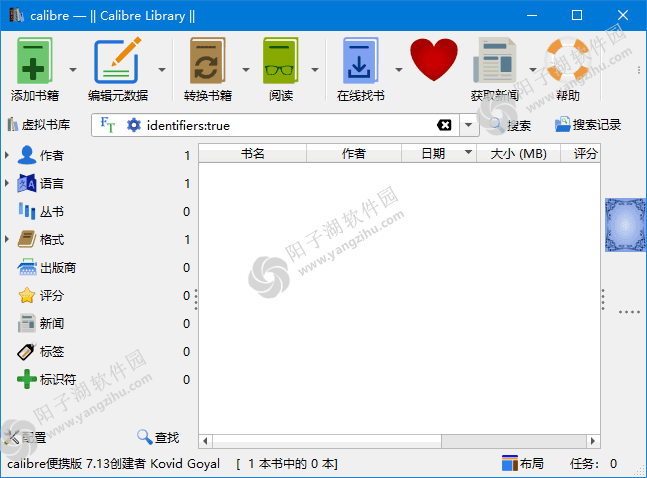
Task: Open Saved Searches (搜索记录) button
Action: pyautogui.click(x=588, y=125)
